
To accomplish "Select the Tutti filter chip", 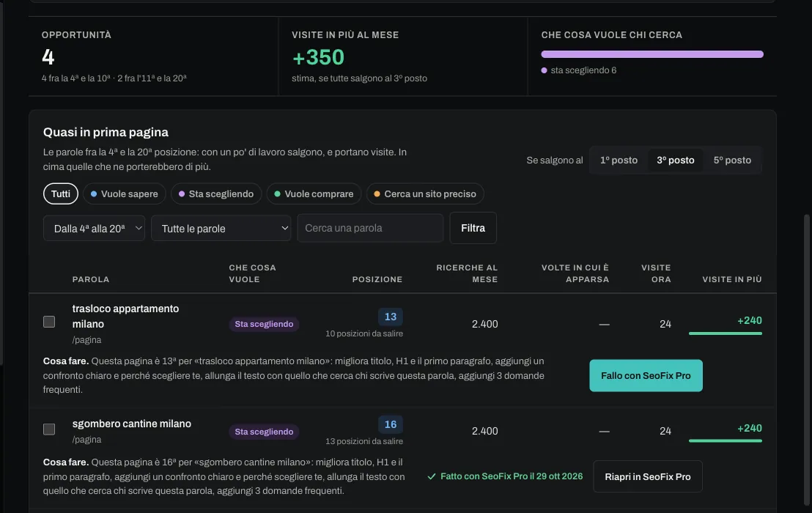I will coord(61,194).
